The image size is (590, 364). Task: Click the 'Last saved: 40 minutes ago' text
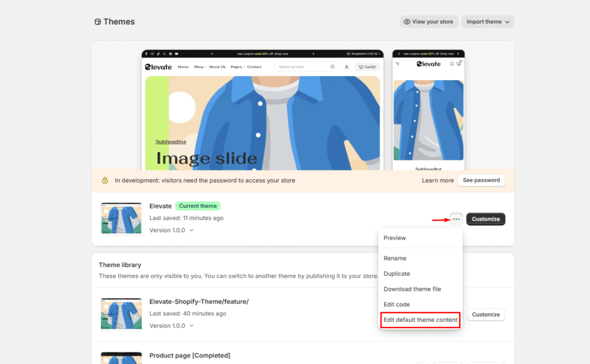point(188,313)
